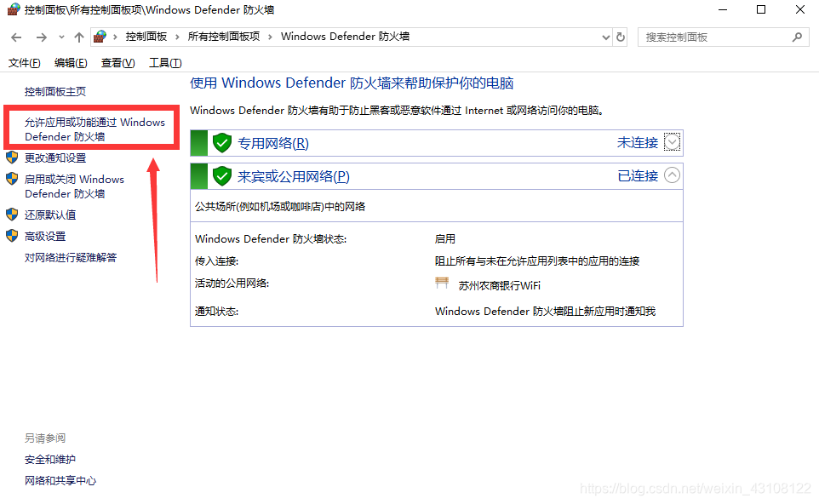Click Windows Defender 防火墙 breadcrumb
Image resolution: width=819 pixels, height=504 pixels.
346,37
